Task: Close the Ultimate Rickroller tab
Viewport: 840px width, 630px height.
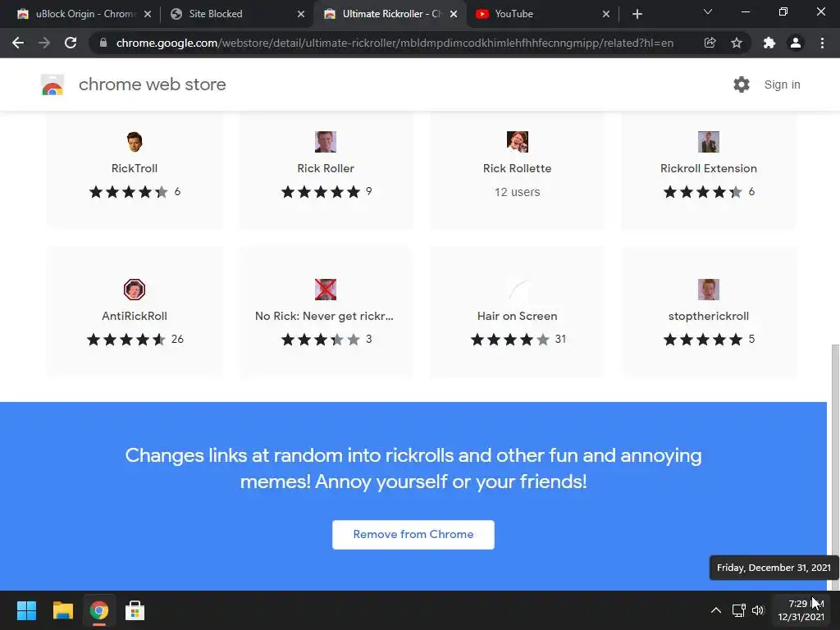Action: point(454,14)
